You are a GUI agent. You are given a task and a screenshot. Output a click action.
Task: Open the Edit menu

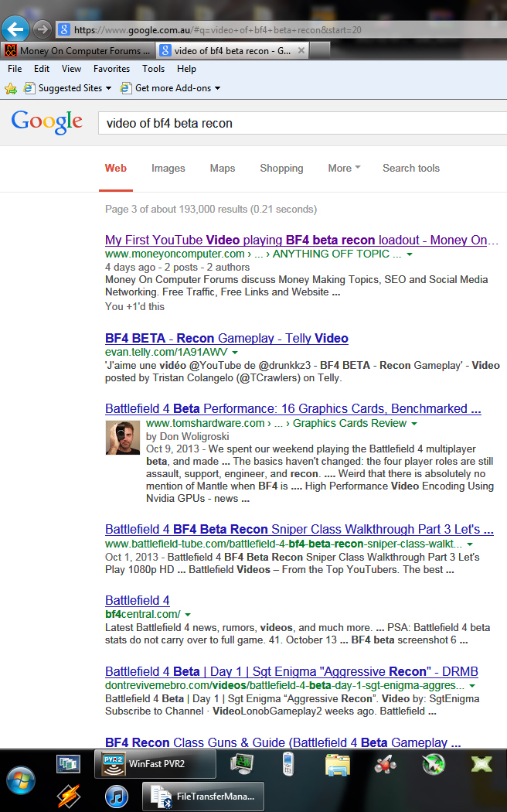42,69
